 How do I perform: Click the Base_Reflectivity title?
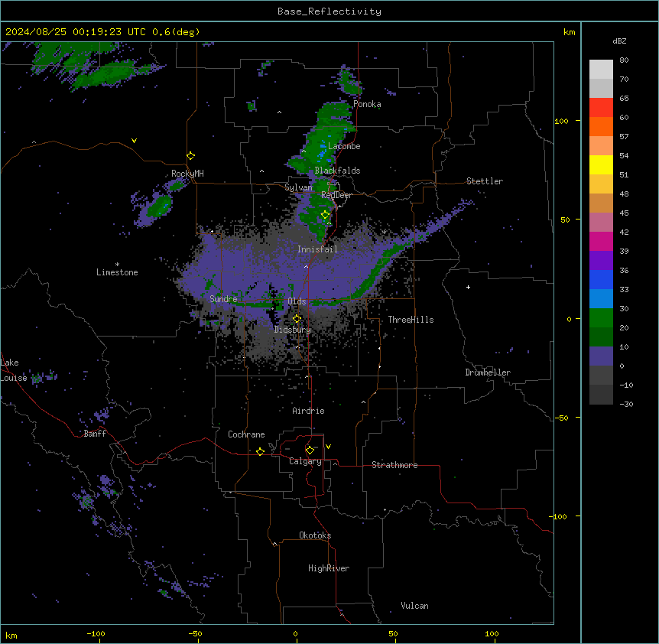click(x=329, y=11)
